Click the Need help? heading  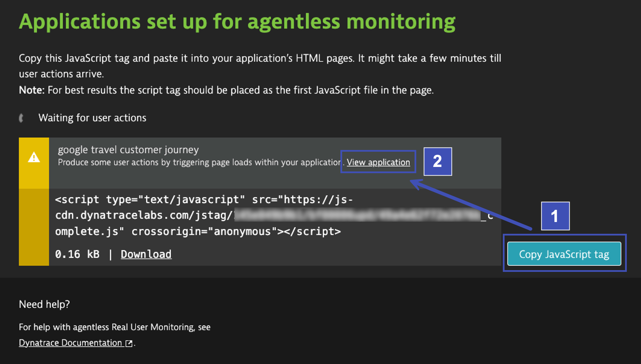coord(44,304)
